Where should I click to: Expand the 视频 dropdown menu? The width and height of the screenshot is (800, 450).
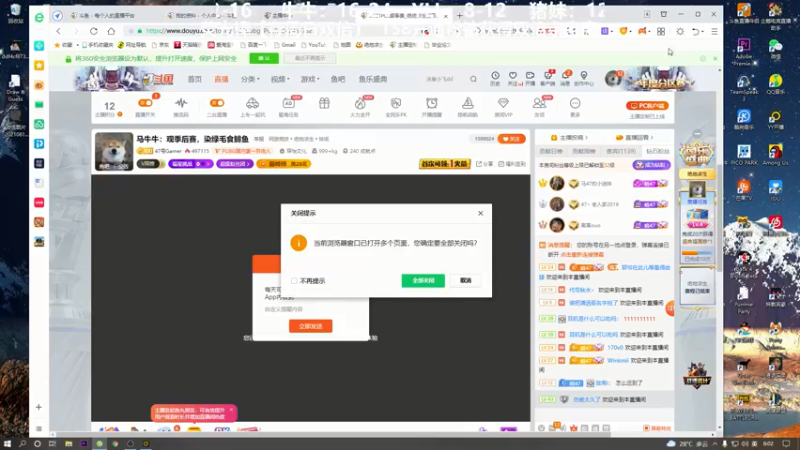click(x=280, y=79)
